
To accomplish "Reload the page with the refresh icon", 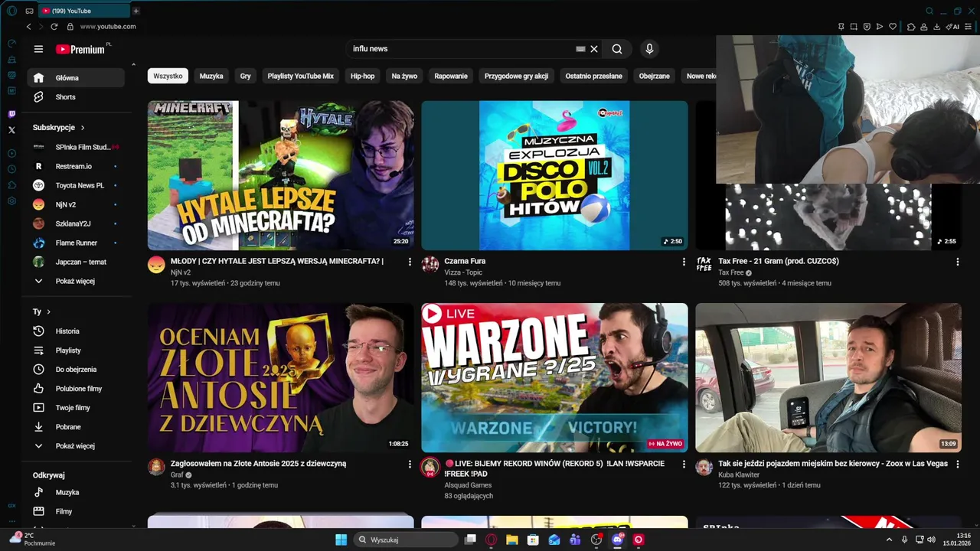I will click(x=54, y=27).
